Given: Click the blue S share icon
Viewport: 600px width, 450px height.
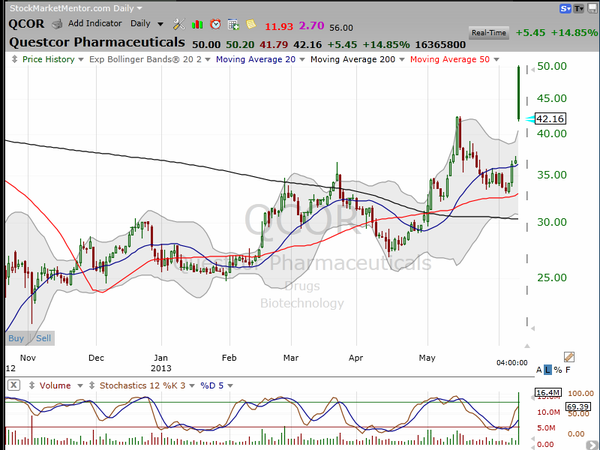Looking at the screenshot, I should click(x=565, y=8).
